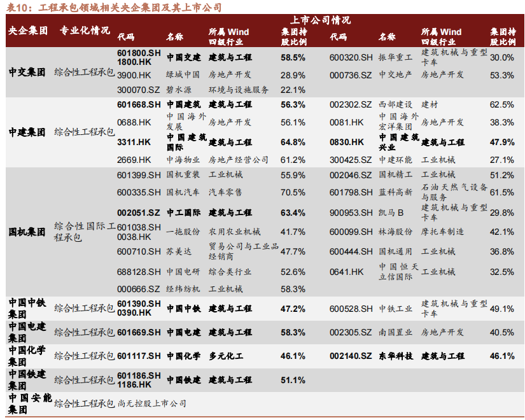Click code 000736.SZ

point(351,75)
